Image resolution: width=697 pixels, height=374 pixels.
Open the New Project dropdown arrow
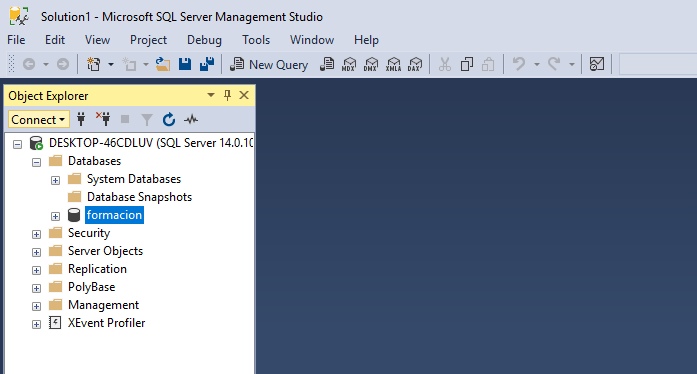[111, 64]
